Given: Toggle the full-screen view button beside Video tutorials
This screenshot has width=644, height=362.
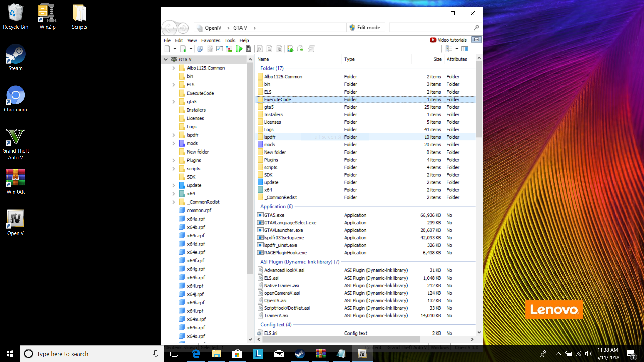Looking at the screenshot, I should tap(476, 40).
